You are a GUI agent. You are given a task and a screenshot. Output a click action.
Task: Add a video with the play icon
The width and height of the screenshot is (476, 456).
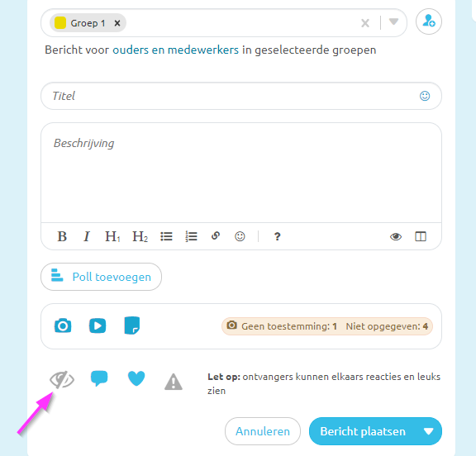(x=98, y=326)
